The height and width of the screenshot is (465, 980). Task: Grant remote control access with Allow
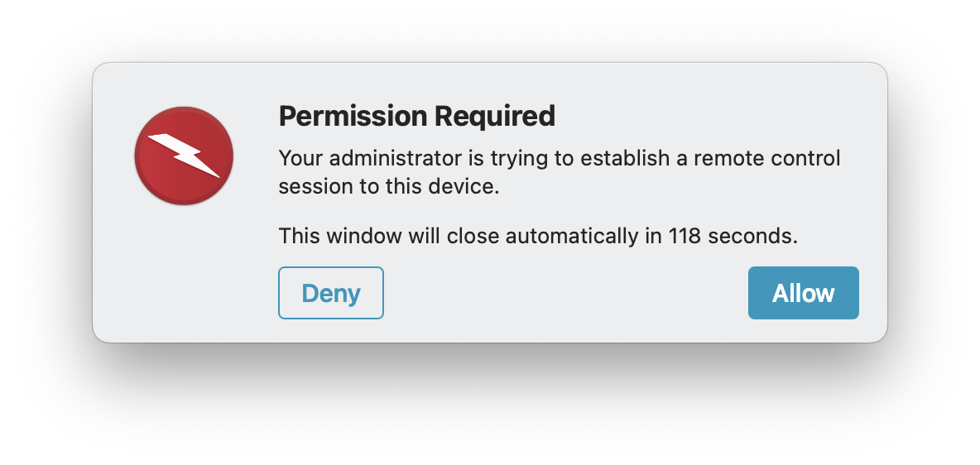[803, 293]
